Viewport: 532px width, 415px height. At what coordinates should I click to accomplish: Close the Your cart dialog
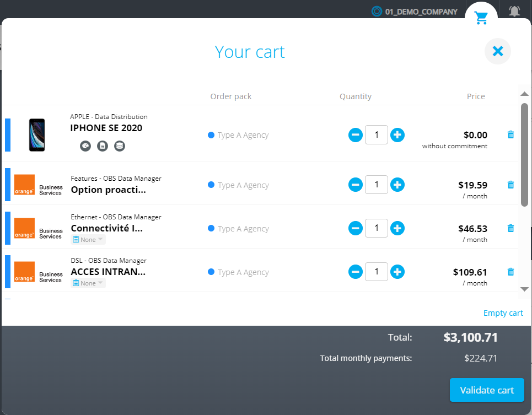click(x=498, y=51)
